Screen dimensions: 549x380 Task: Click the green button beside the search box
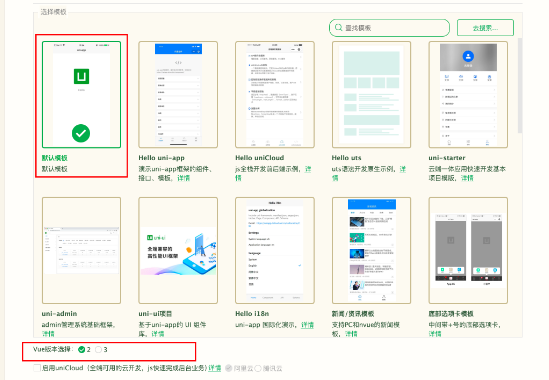[485, 28]
